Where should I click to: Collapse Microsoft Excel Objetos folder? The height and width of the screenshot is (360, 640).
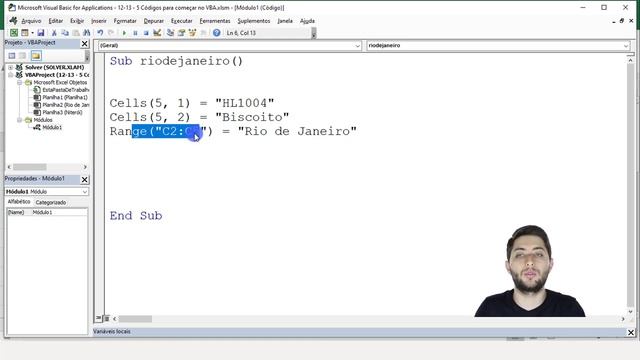(19, 82)
